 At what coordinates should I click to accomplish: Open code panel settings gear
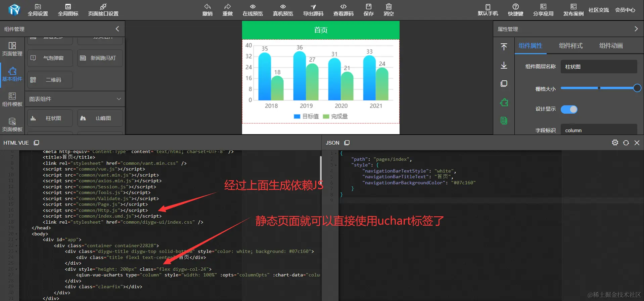click(x=615, y=143)
